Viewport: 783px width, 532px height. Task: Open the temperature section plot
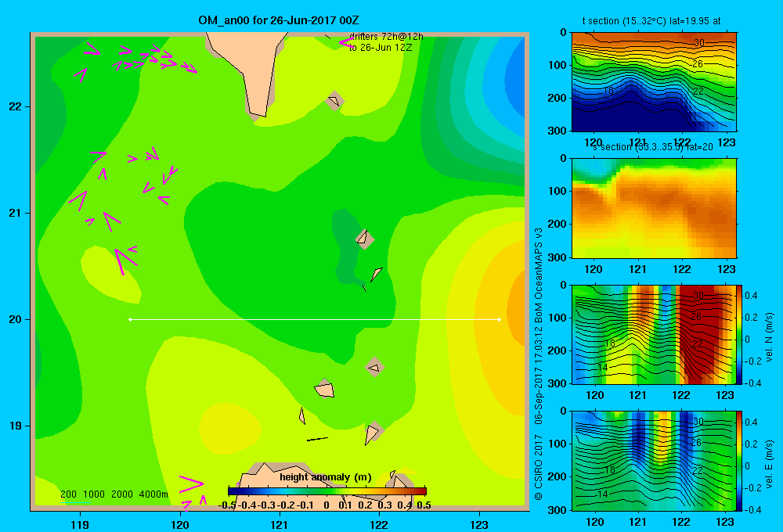point(654,82)
